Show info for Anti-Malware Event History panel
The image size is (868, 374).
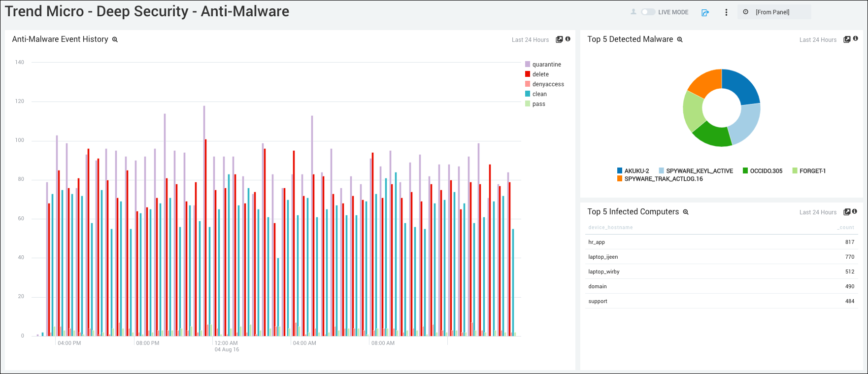568,39
